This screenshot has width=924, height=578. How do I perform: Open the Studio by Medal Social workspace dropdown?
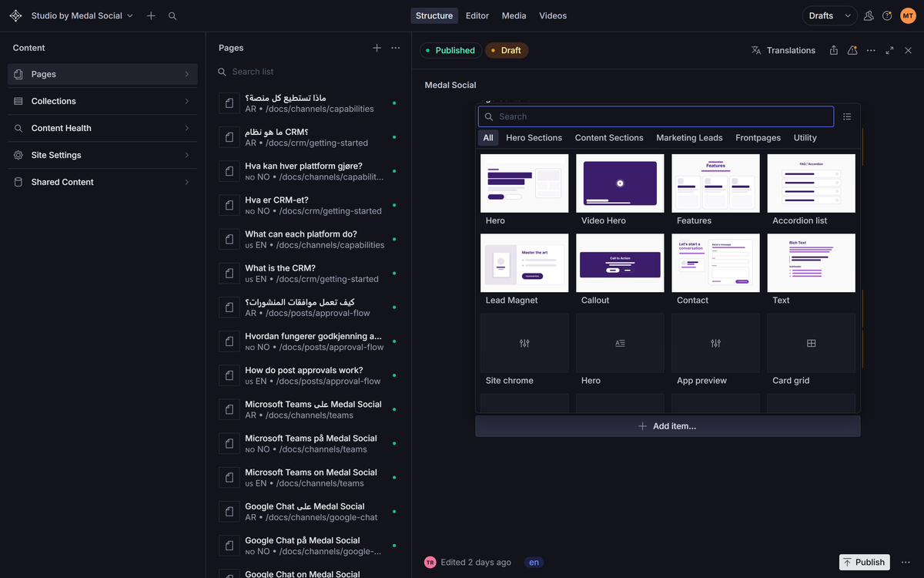82,15
